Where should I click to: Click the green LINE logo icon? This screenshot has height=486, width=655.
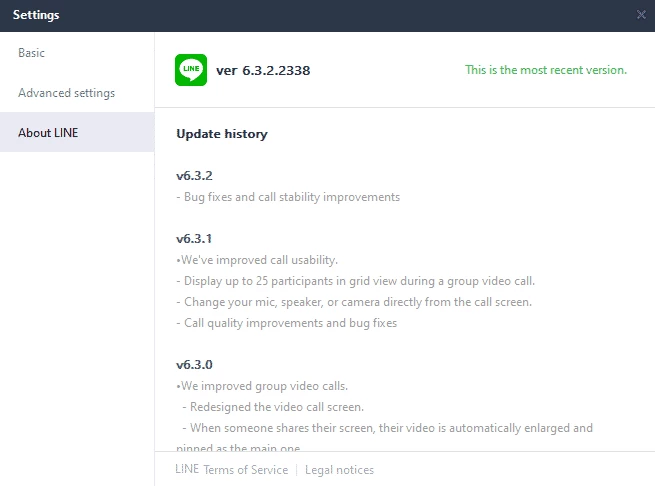191,70
